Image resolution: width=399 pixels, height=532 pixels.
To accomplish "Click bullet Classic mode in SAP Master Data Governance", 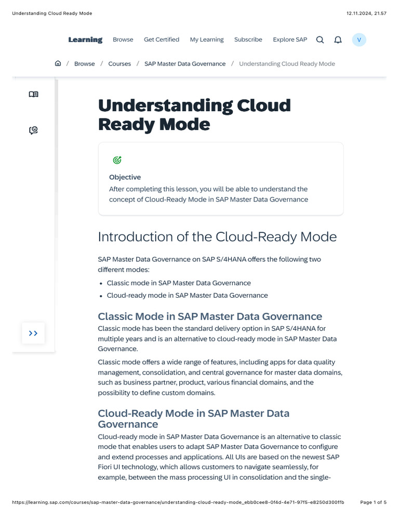I will point(179,283).
